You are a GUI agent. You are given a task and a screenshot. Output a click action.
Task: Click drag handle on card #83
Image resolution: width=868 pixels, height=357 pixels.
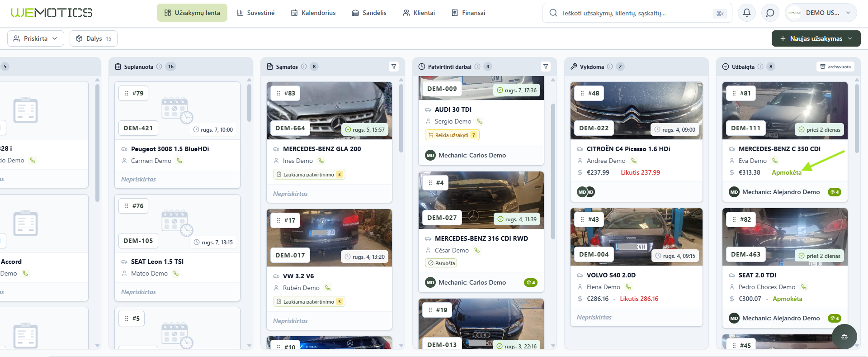tap(278, 93)
